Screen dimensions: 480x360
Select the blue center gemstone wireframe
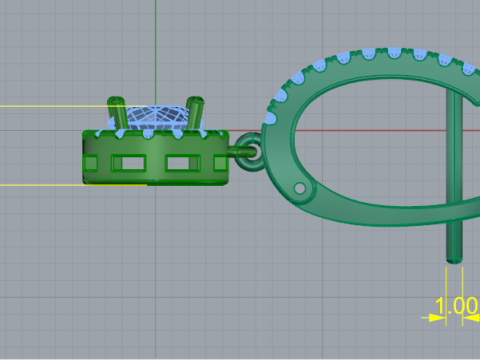[x=157, y=118]
